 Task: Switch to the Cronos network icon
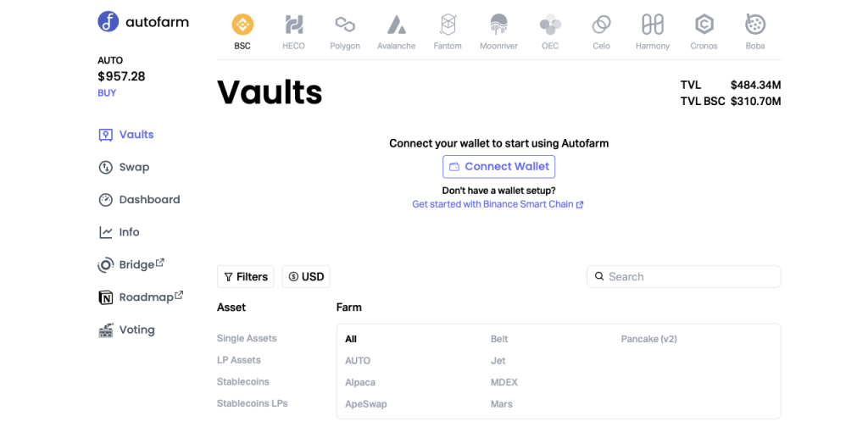(704, 25)
